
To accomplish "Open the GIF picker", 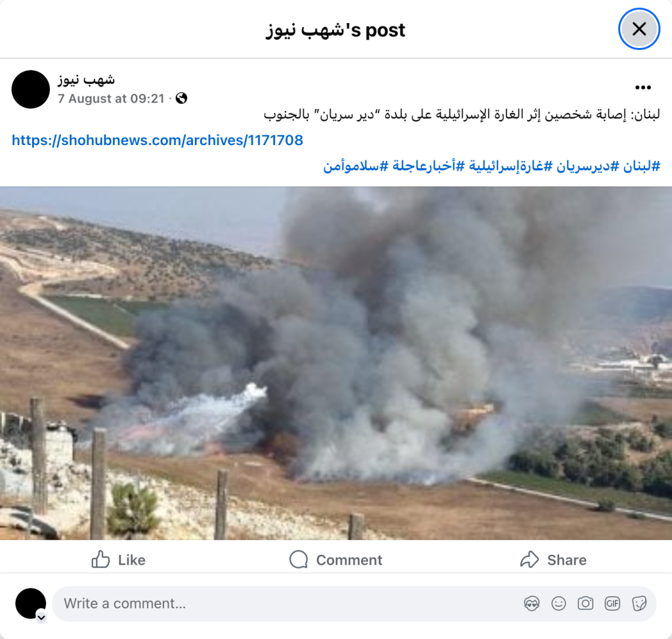I will 612,604.
